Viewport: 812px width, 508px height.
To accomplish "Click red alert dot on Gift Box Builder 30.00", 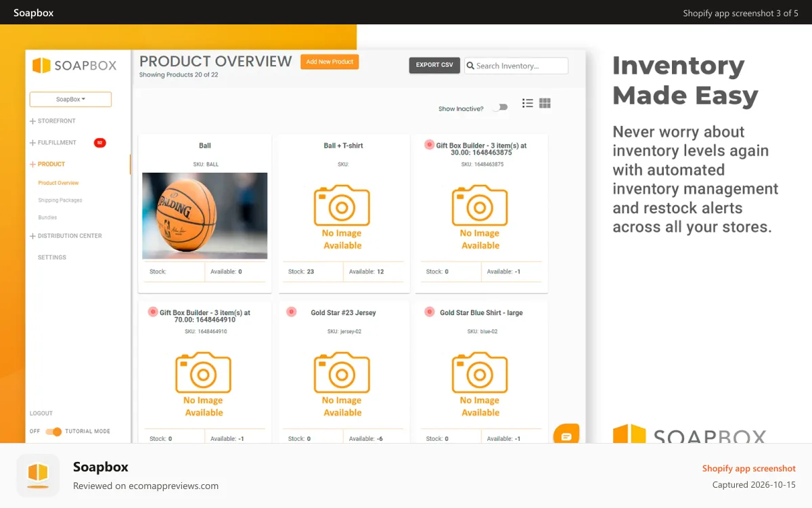I will [429, 145].
